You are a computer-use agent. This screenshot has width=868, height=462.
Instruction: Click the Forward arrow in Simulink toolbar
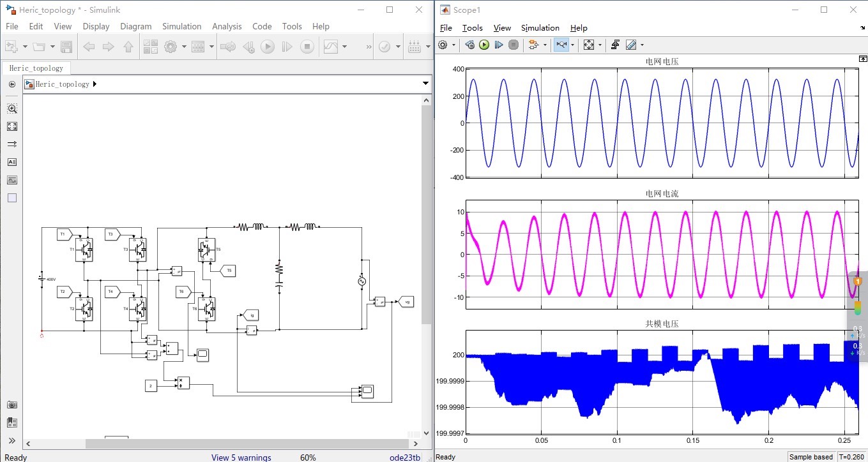pos(109,47)
